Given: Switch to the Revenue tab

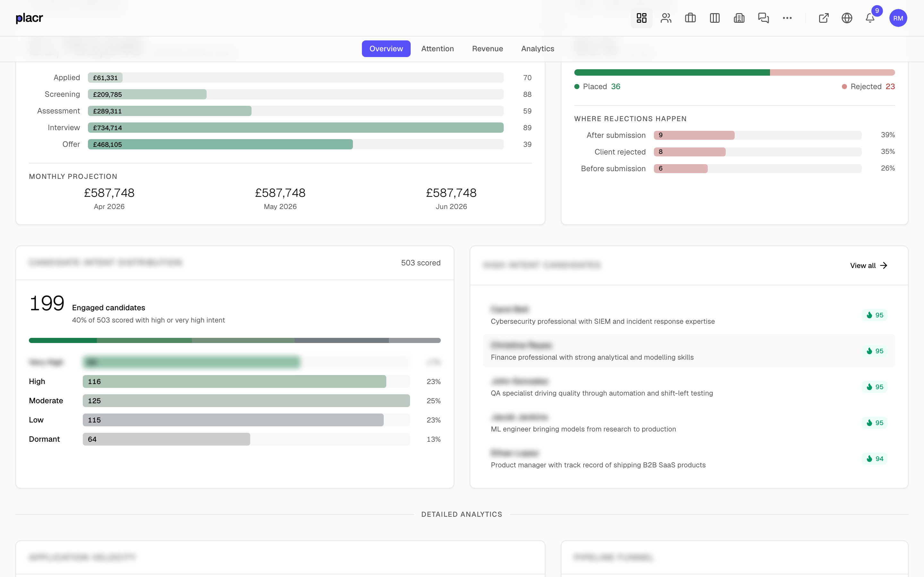Looking at the screenshot, I should pos(487,48).
